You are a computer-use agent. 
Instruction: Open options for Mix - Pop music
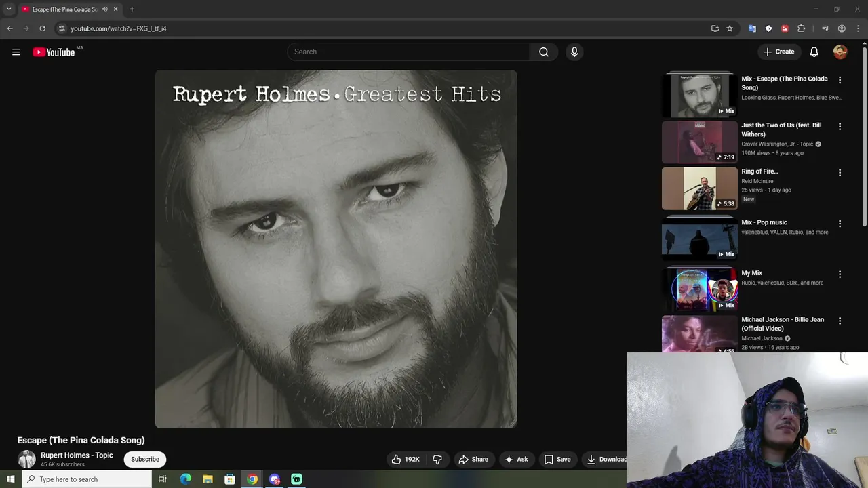[840, 224]
